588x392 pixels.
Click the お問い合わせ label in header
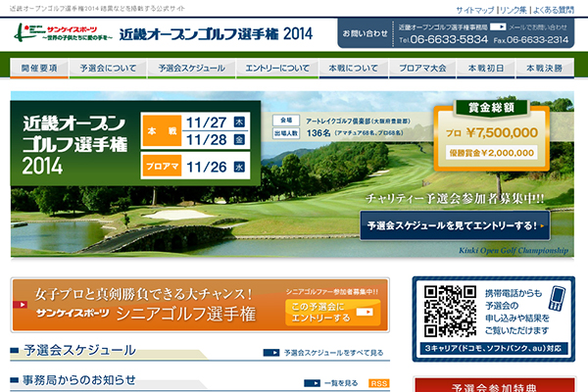tap(365, 33)
